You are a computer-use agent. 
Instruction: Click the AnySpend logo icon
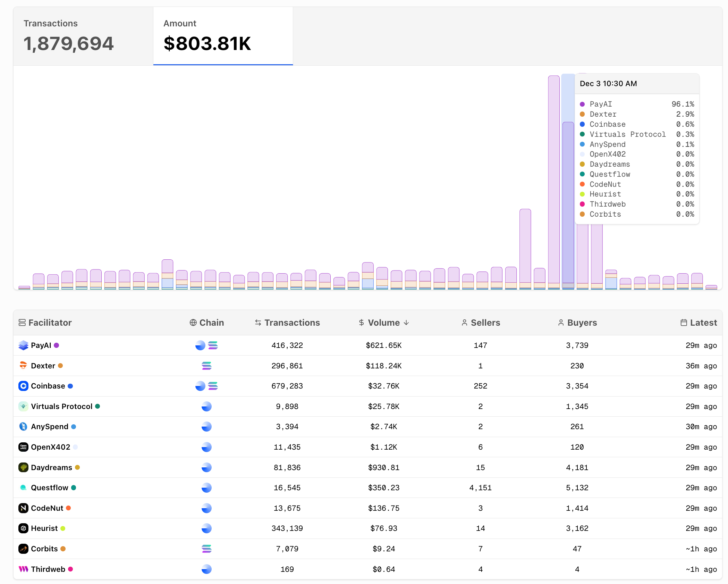(x=23, y=426)
